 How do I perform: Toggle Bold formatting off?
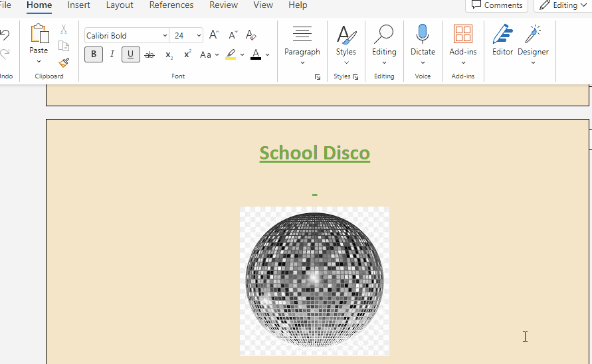click(x=94, y=54)
